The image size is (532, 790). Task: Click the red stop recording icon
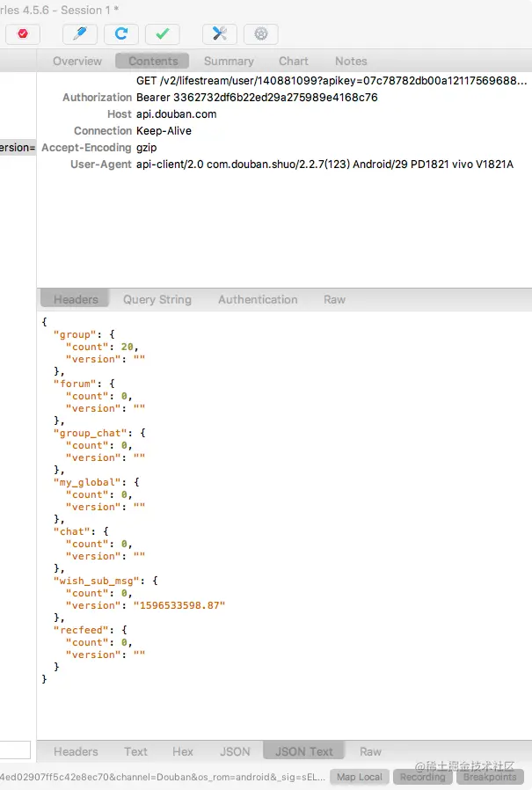point(23,33)
